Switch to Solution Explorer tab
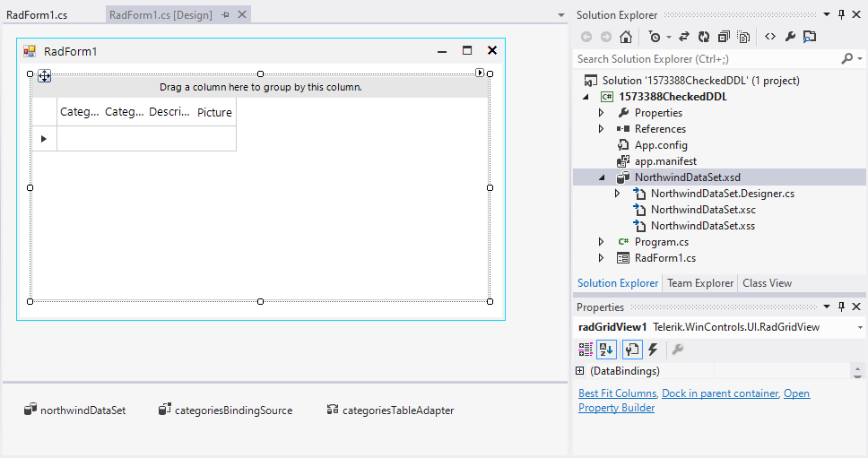Screen dimensions: 868x458 pyautogui.click(x=618, y=283)
